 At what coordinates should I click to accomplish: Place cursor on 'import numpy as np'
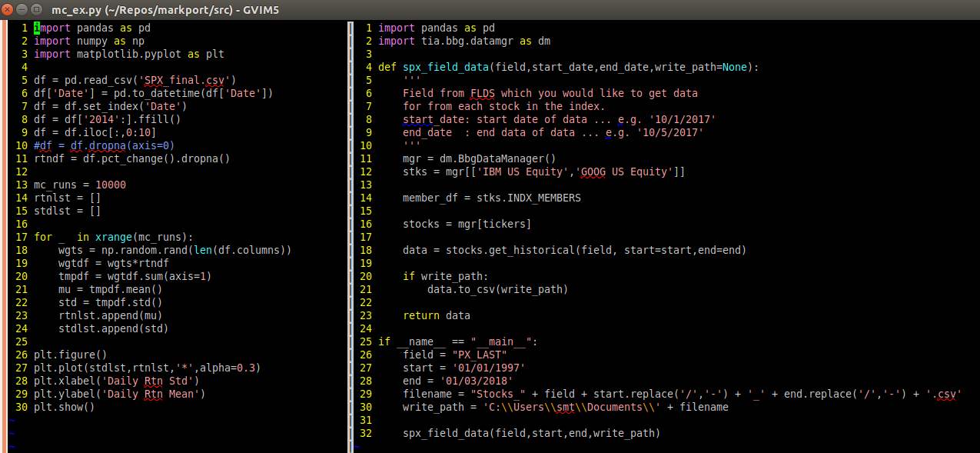tap(89, 41)
